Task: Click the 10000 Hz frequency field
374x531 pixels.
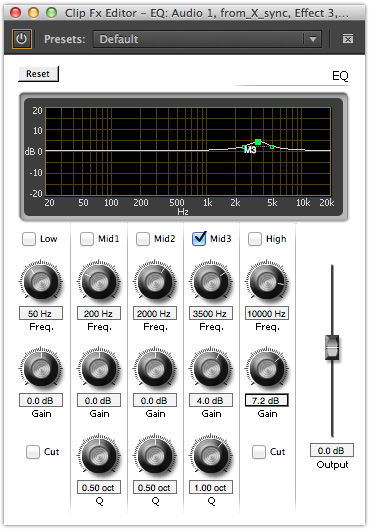Action: [267, 314]
